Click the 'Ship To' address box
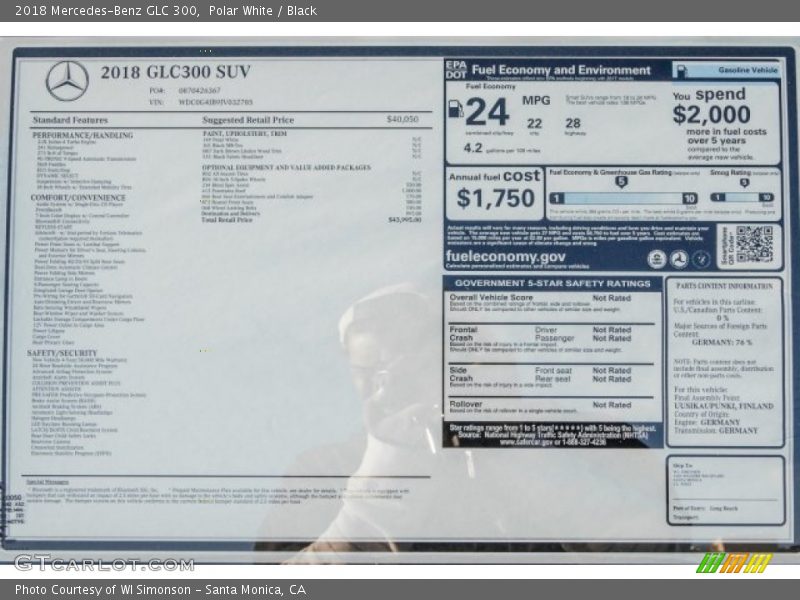Image resolution: width=800 pixels, height=600 pixels. [x=726, y=490]
